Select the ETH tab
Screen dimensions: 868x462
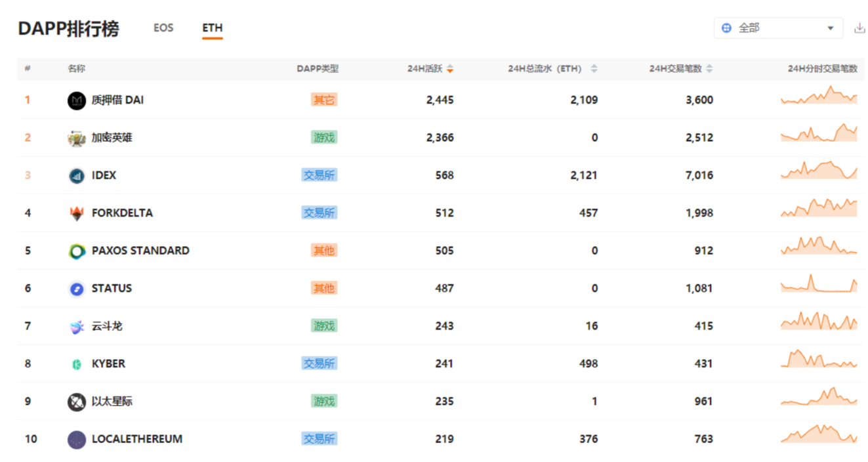[x=213, y=28]
